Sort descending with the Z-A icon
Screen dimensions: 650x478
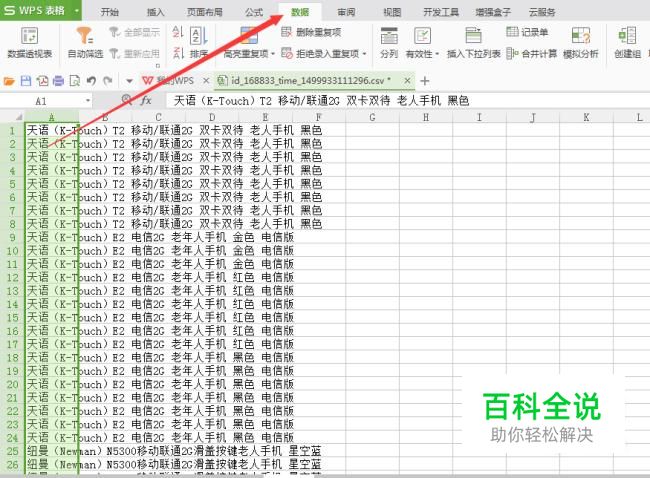pyautogui.click(x=178, y=53)
